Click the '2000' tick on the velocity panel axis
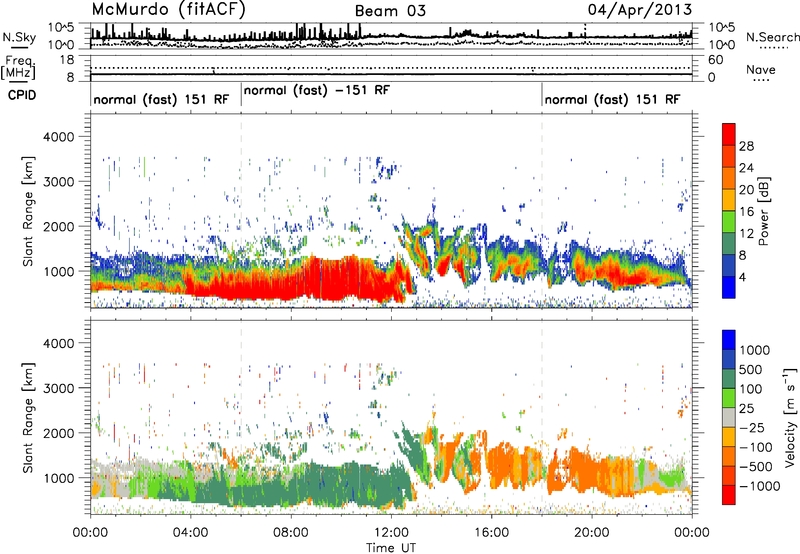 [58, 433]
